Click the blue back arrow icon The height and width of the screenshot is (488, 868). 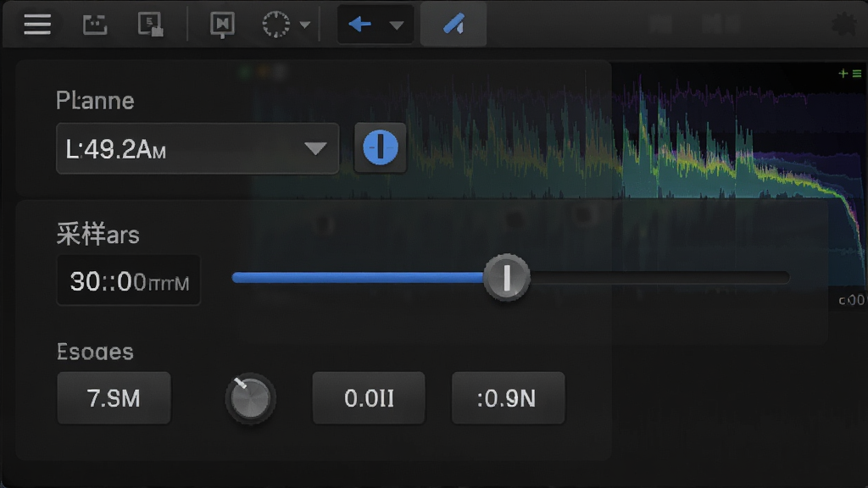pos(359,25)
